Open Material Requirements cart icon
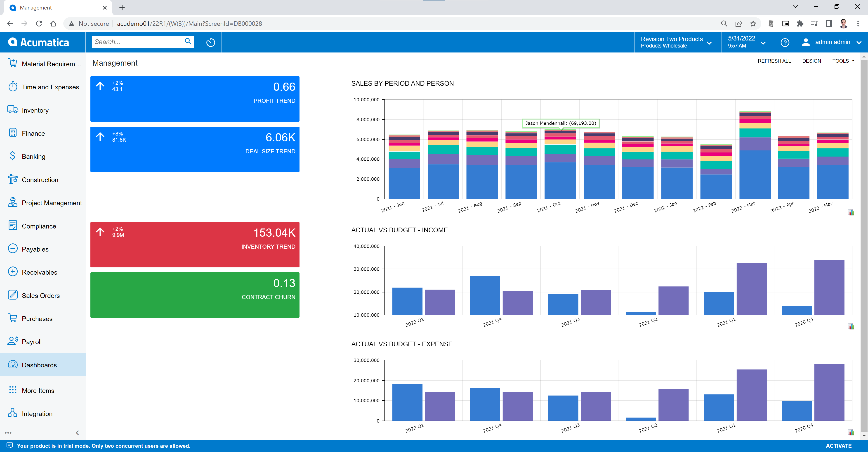This screenshot has height=452, width=868. (12, 63)
